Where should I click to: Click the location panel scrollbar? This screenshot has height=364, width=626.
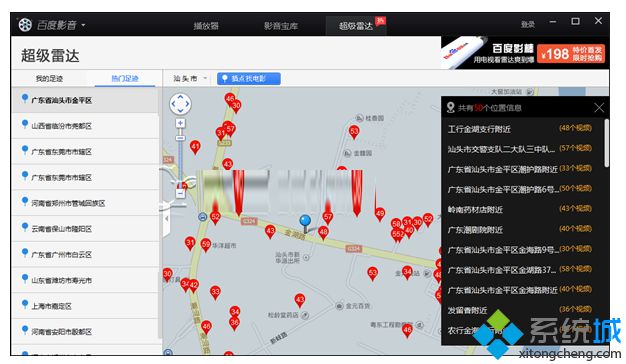coord(606,143)
